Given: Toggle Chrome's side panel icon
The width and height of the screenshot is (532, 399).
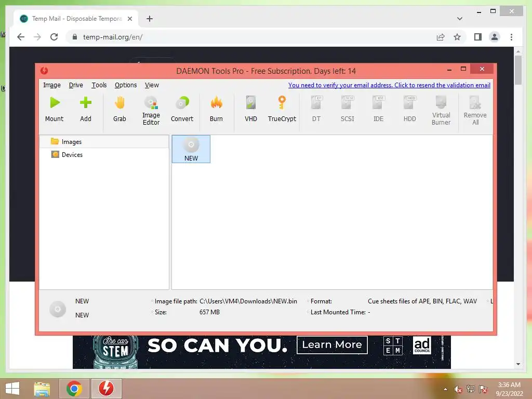Looking at the screenshot, I should click(478, 37).
